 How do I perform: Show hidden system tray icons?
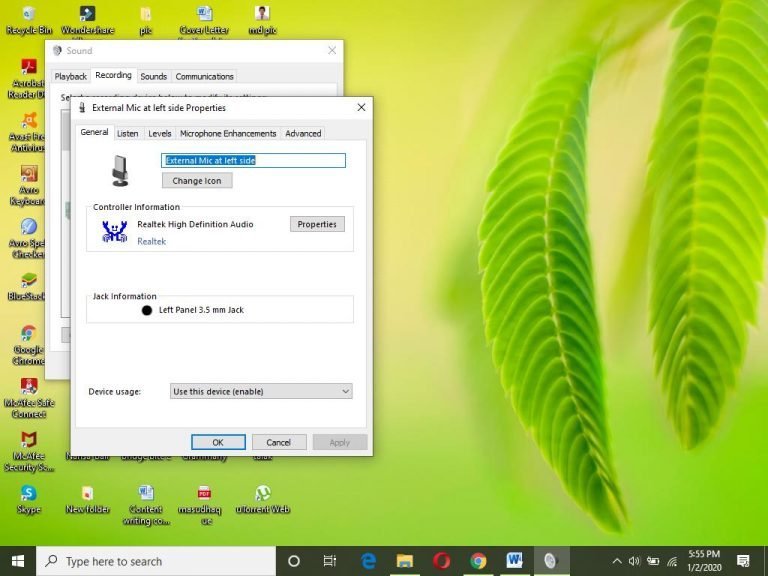(616, 561)
